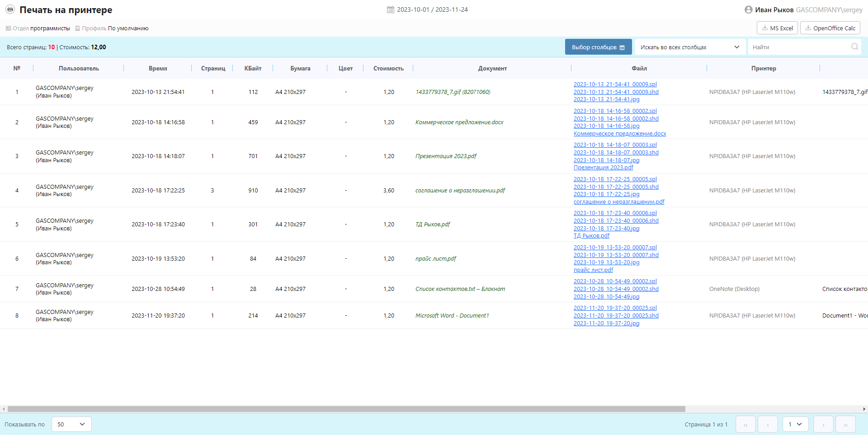
Task: Jump to the last page arrow
Action: click(x=845, y=425)
